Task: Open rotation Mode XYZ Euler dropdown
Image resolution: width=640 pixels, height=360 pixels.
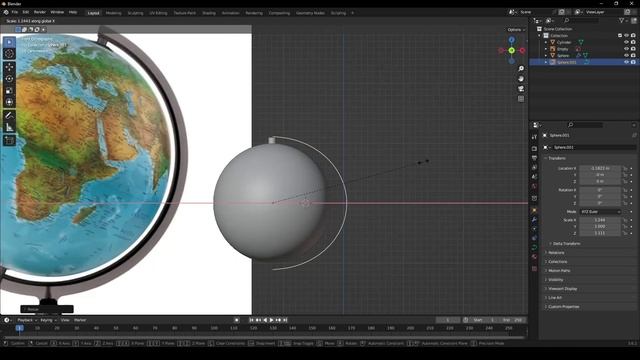Action: 600,212
